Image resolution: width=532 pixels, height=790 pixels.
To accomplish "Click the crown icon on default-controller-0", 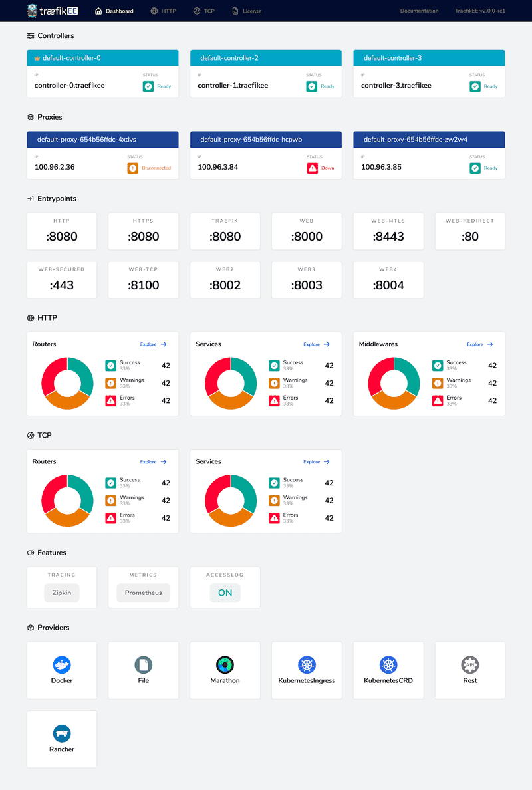I will (36, 58).
